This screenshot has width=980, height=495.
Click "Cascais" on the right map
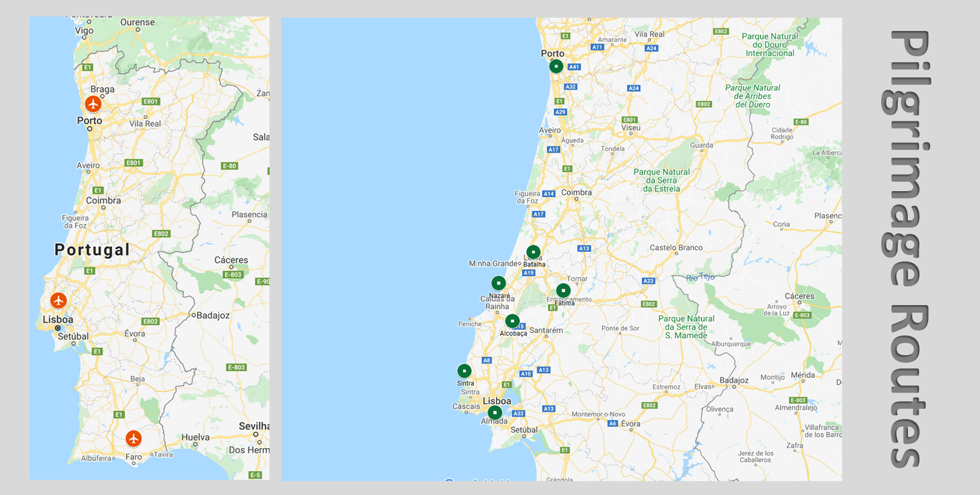coord(466,406)
